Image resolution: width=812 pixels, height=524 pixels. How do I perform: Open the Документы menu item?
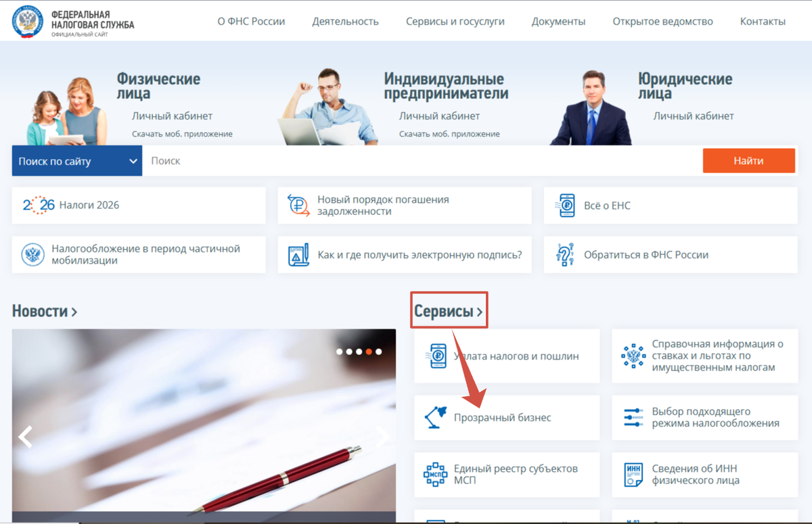point(559,21)
